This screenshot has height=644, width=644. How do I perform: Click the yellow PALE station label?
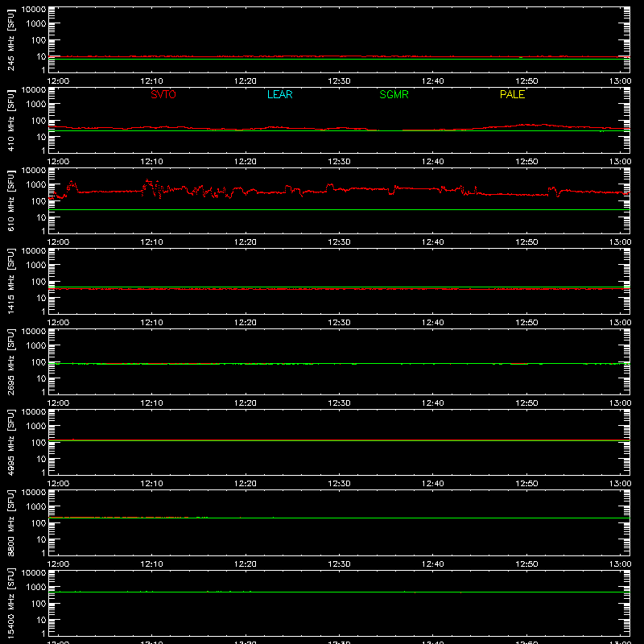click(x=512, y=94)
